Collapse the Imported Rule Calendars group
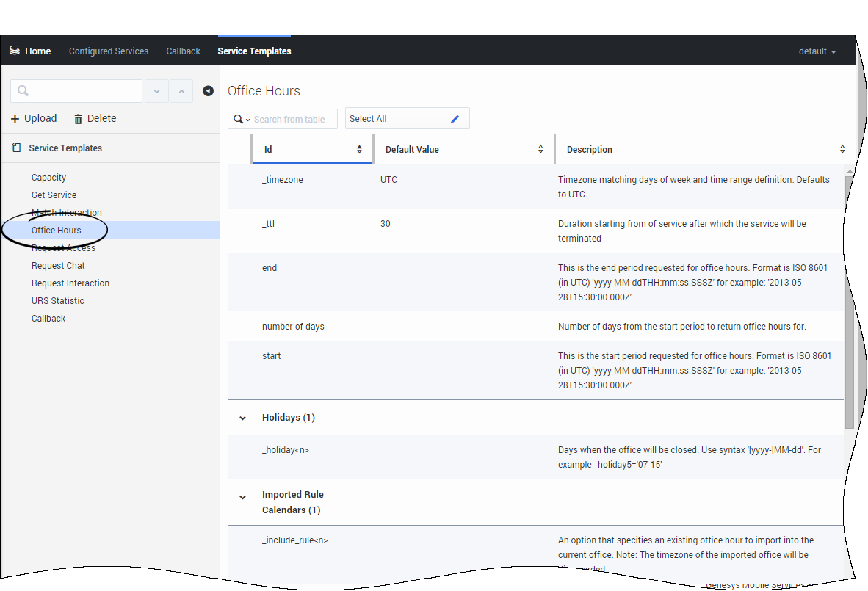 coord(243,498)
